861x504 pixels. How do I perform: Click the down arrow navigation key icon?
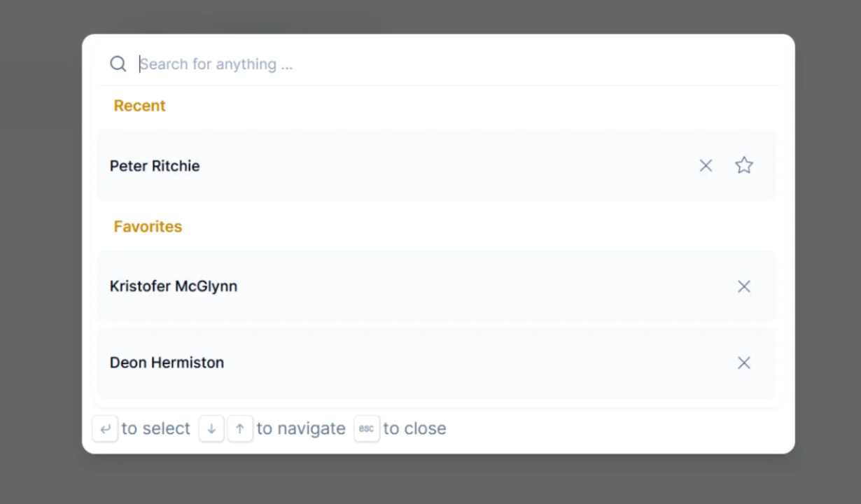click(x=211, y=428)
